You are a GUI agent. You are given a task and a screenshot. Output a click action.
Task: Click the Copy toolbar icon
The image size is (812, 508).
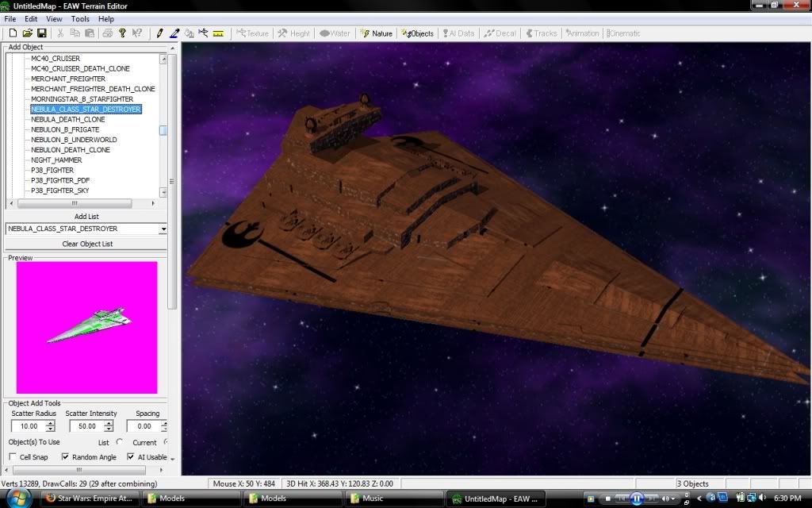point(75,33)
